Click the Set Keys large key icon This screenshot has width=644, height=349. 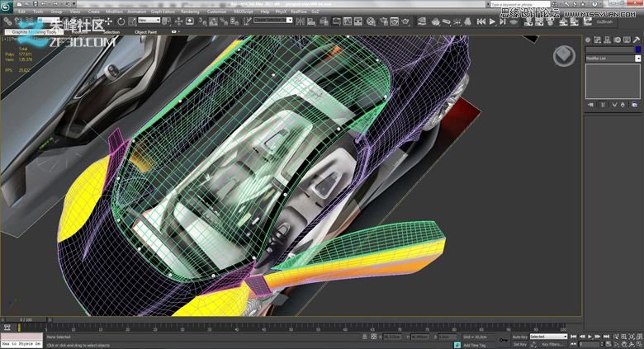tap(503, 340)
